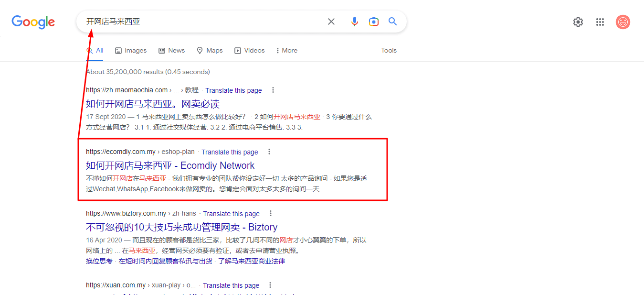This screenshot has height=295, width=644.
Task: Open result 不可忽视的10大技巧来成功管理网卖 - Biztory
Action: [x=181, y=227]
